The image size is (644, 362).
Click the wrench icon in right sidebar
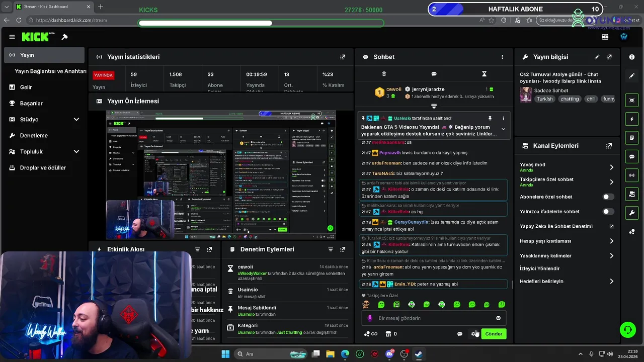tap(632, 213)
